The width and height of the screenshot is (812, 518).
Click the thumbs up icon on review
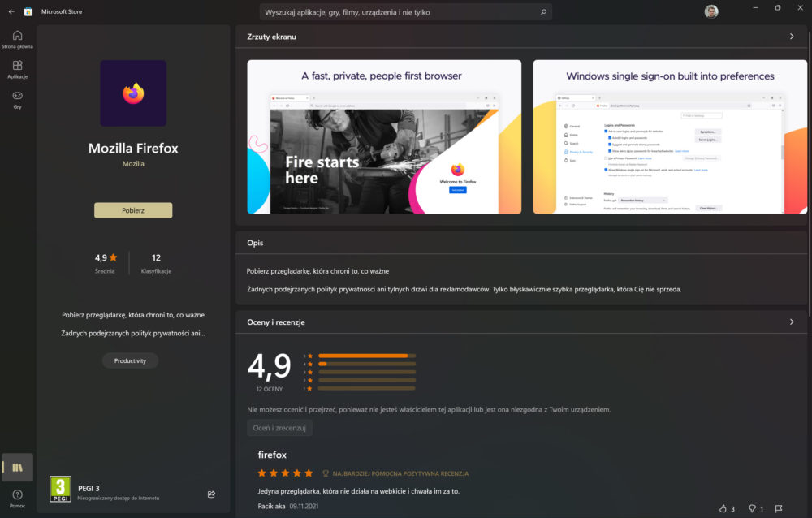click(723, 509)
